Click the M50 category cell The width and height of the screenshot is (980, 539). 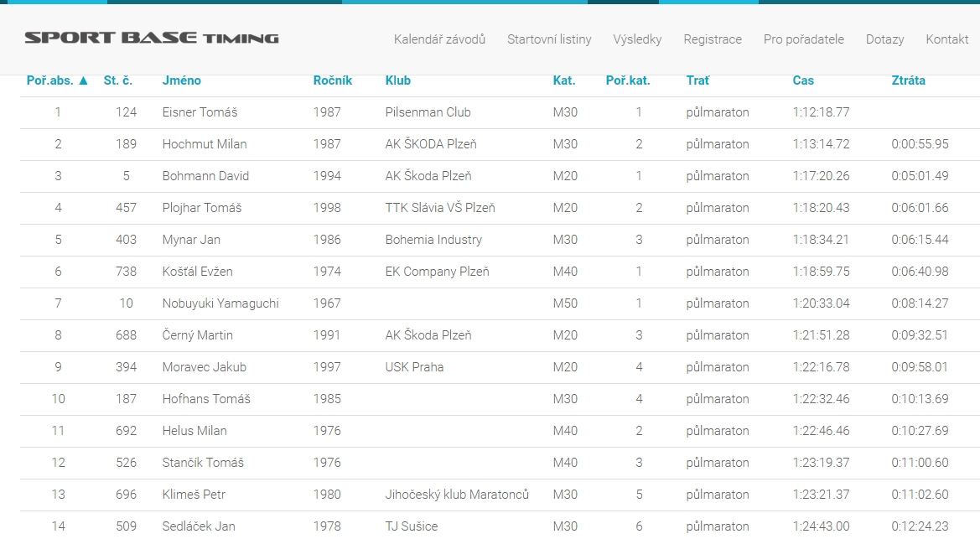pos(565,304)
